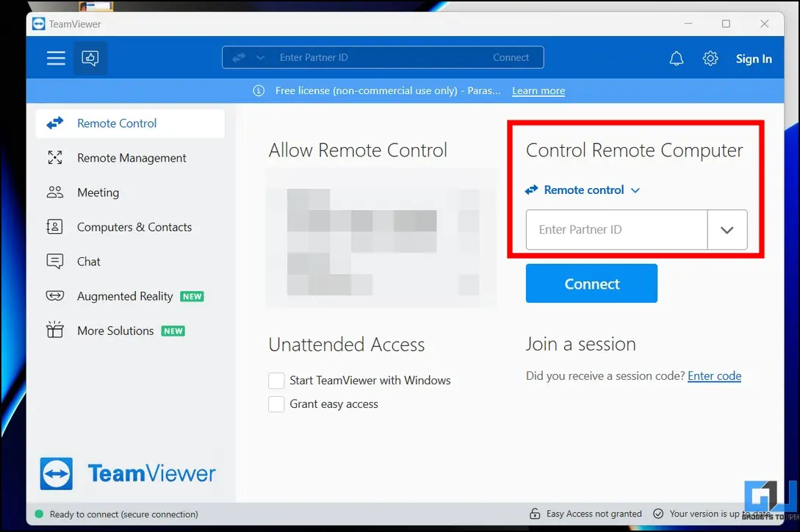Click the TeamViewer title bar logo

pos(39,24)
